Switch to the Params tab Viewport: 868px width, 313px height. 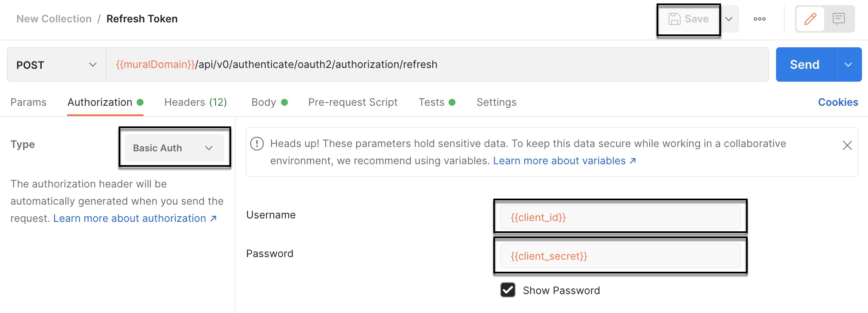pyautogui.click(x=28, y=102)
